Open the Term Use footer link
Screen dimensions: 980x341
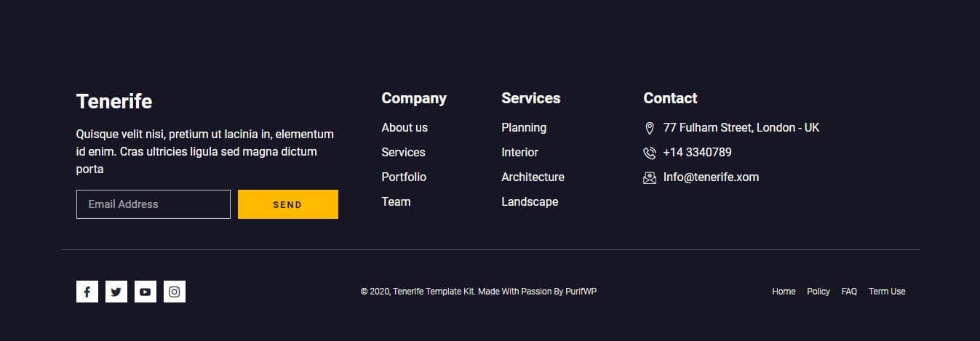click(887, 292)
